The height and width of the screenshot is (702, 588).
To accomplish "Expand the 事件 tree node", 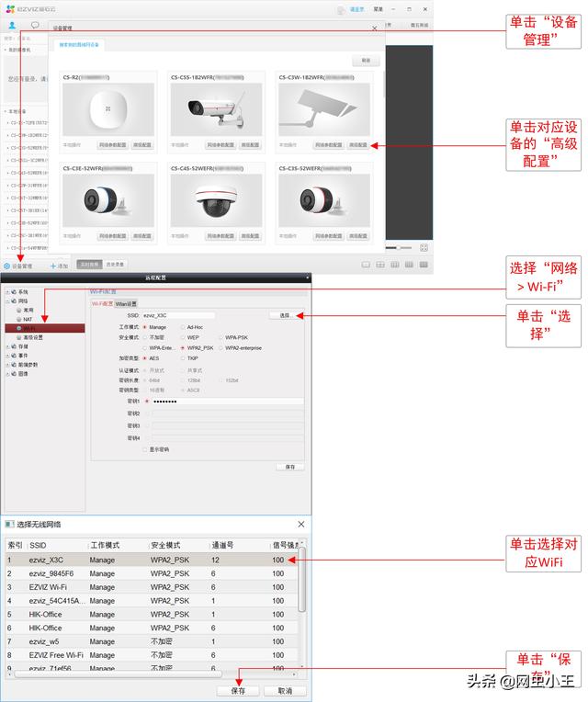I will point(7,355).
